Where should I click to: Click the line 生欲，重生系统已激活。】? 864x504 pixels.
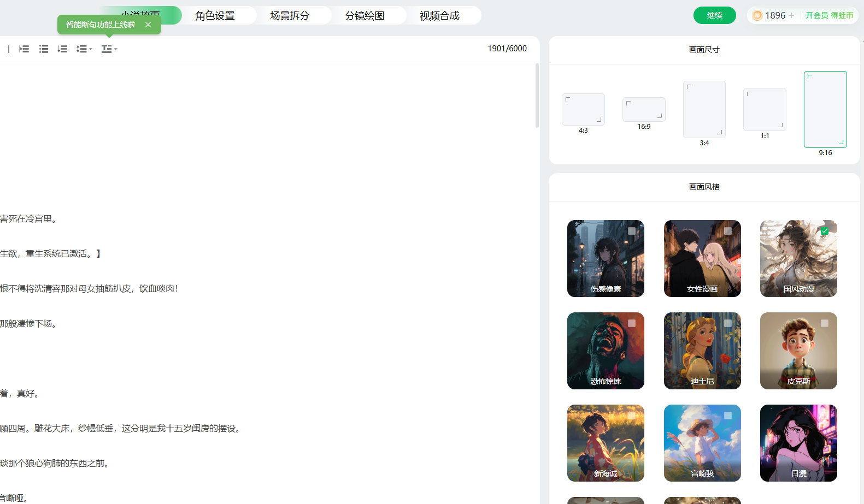click(51, 254)
